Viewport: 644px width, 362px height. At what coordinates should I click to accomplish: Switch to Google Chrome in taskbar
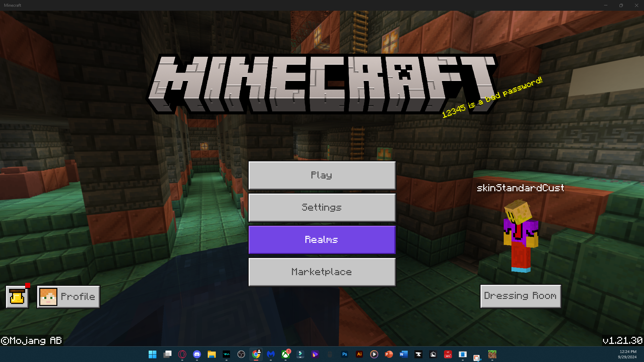tap(256, 354)
